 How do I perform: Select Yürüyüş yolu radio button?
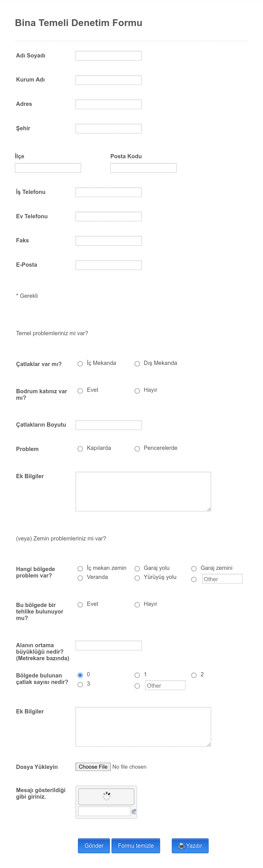click(137, 578)
